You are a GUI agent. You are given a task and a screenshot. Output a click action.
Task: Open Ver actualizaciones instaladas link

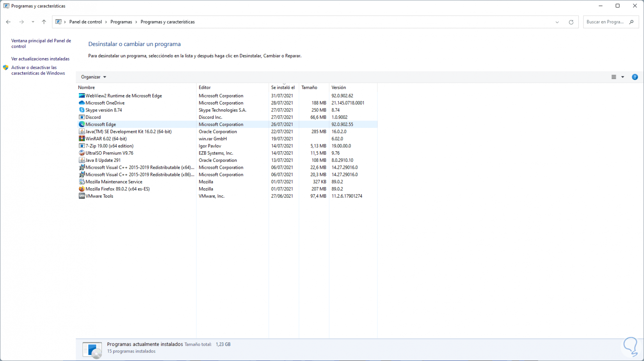[40, 59]
